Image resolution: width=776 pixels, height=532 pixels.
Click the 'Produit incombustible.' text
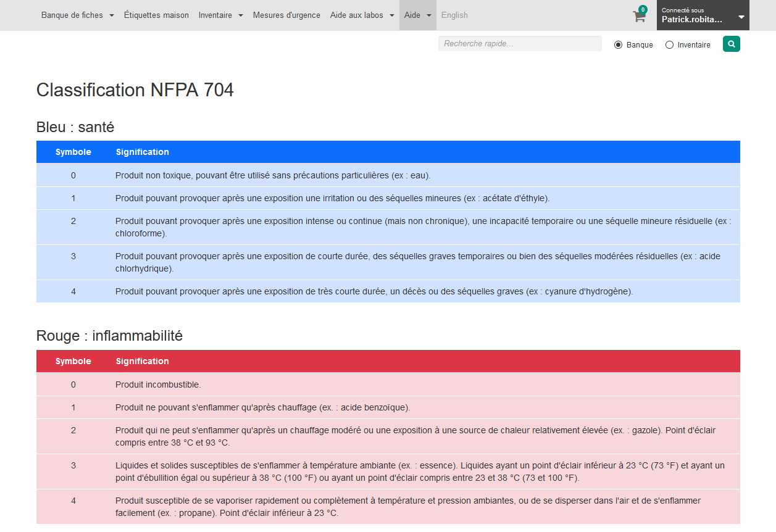coord(158,384)
